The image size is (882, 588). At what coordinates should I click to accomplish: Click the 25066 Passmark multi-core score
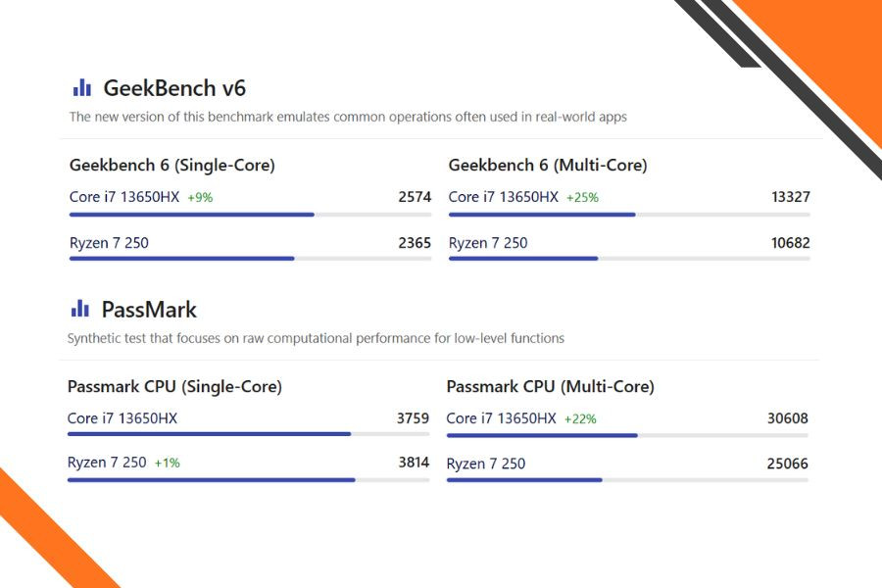(x=787, y=464)
